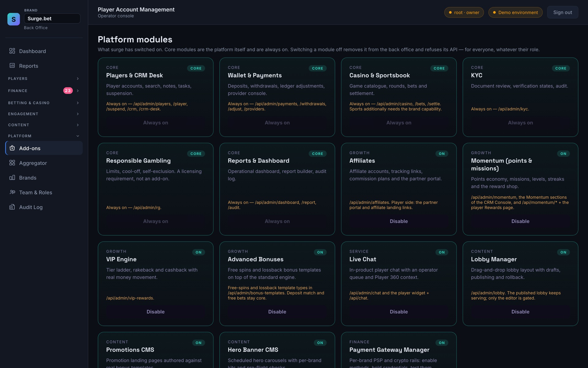Screen dimensions: 588x368
Task: Open the Audit Log page
Action: tap(44, 207)
